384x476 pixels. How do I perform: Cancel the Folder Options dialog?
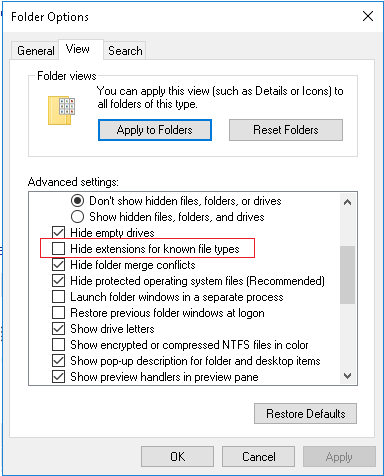coord(258,457)
